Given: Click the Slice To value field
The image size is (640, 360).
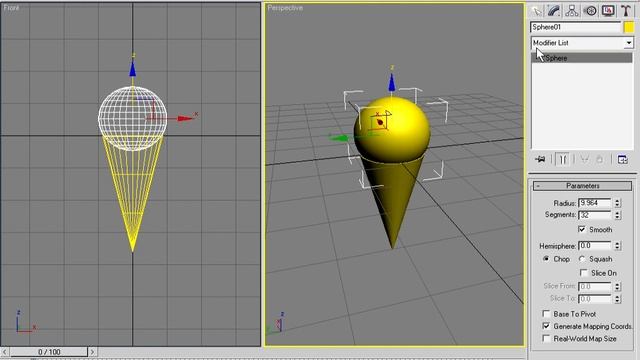Looking at the screenshot, I should [595, 299].
